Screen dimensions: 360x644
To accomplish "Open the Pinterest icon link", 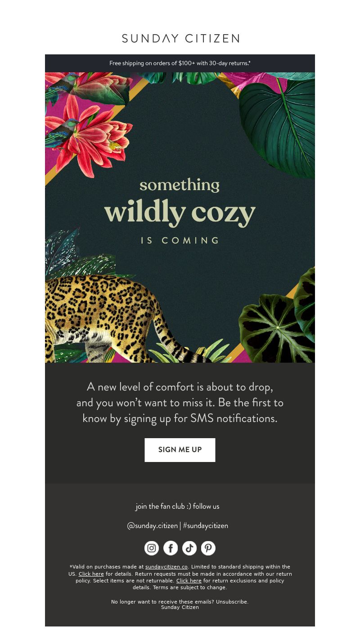I will pyautogui.click(x=208, y=548).
